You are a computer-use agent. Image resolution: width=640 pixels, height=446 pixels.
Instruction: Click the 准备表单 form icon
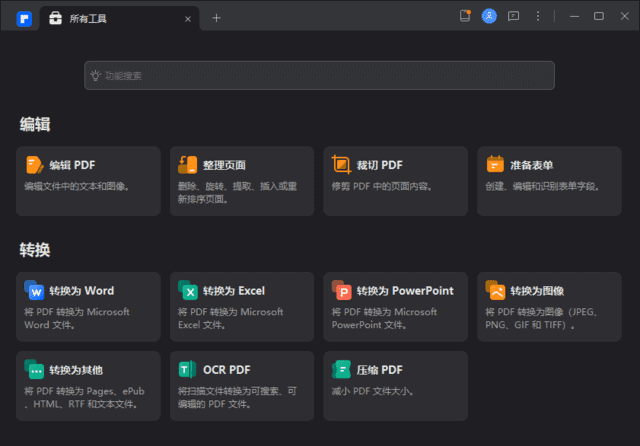coord(495,164)
